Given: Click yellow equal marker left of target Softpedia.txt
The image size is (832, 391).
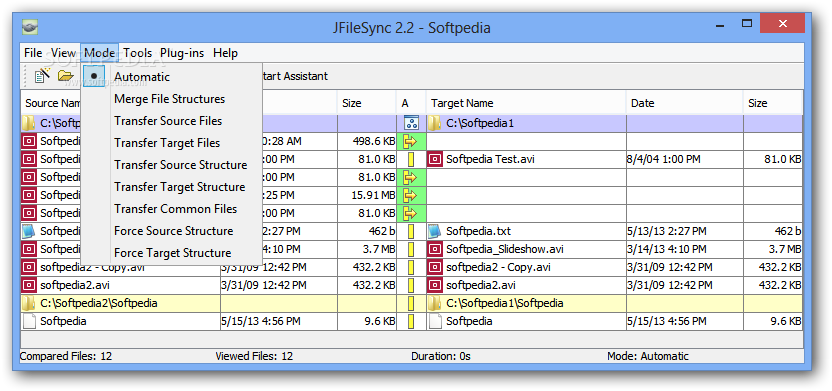Looking at the screenshot, I should [411, 231].
